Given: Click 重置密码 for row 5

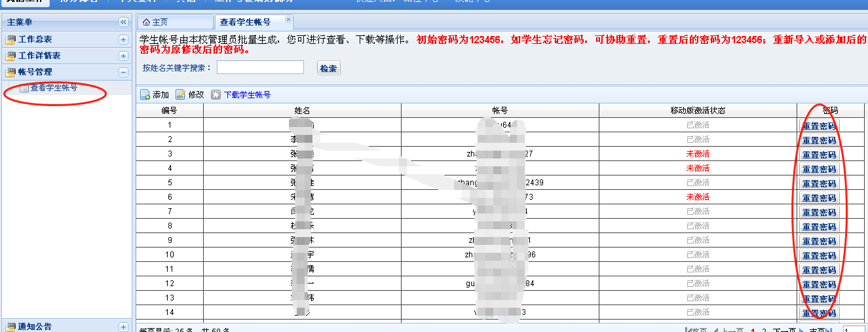Looking at the screenshot, I should pyautogui.click(x=819, y=183).
